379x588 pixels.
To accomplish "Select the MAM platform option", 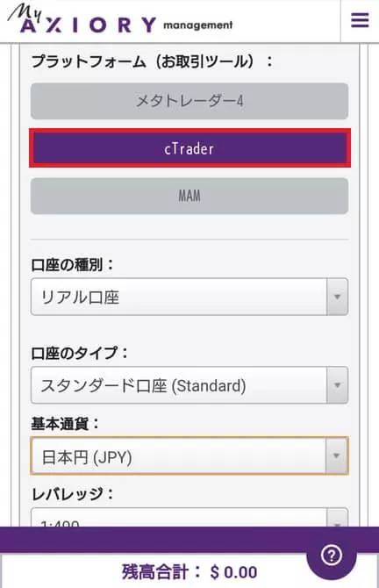I will click(x=189, y=196).
